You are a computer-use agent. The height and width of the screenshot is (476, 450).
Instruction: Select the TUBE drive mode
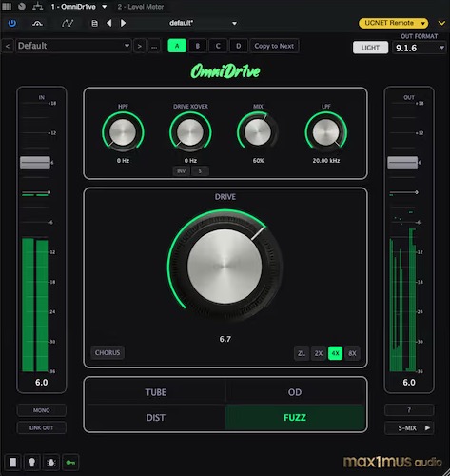[x=155, y=392]
